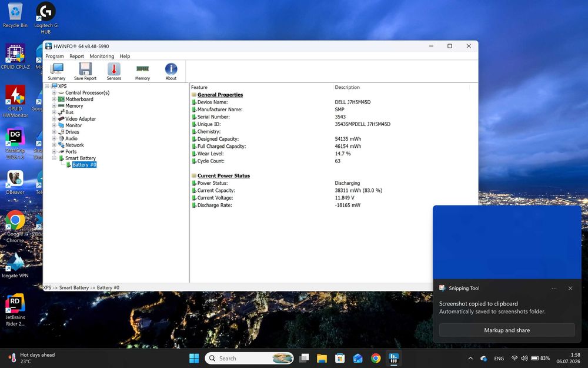
Task: Open Microsoft Store from the taskbar
Action: click(x=340, y=358)
